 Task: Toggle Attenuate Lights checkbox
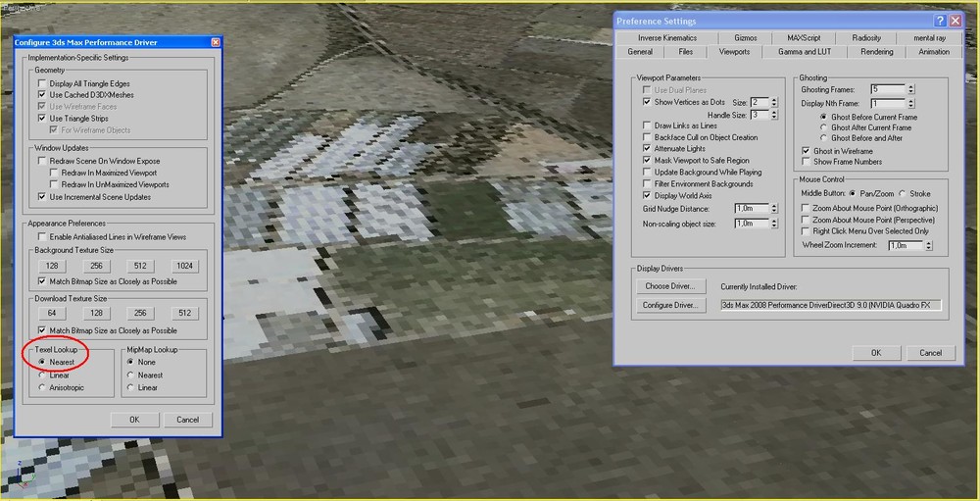[x=647, y=149]
